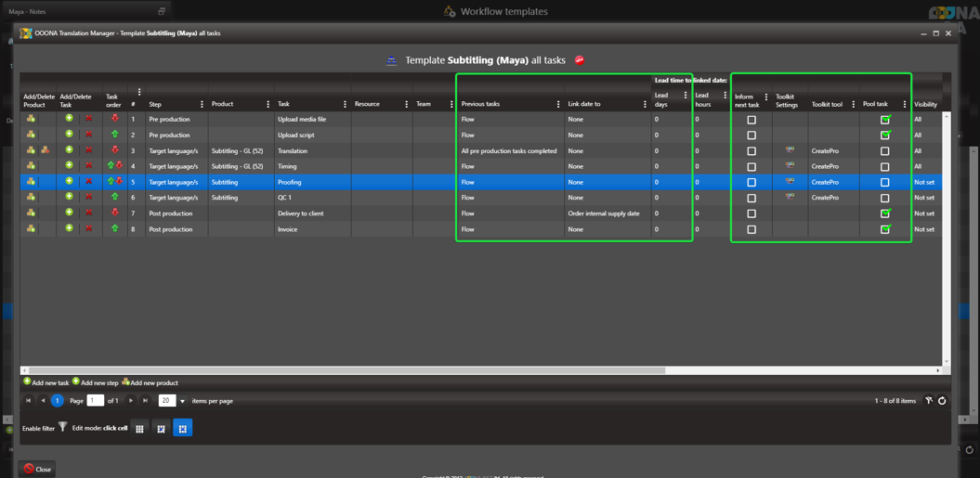Select the highlighted blue edit mode grid icon
Screen dimensions: 980x478
coord(182,428)
